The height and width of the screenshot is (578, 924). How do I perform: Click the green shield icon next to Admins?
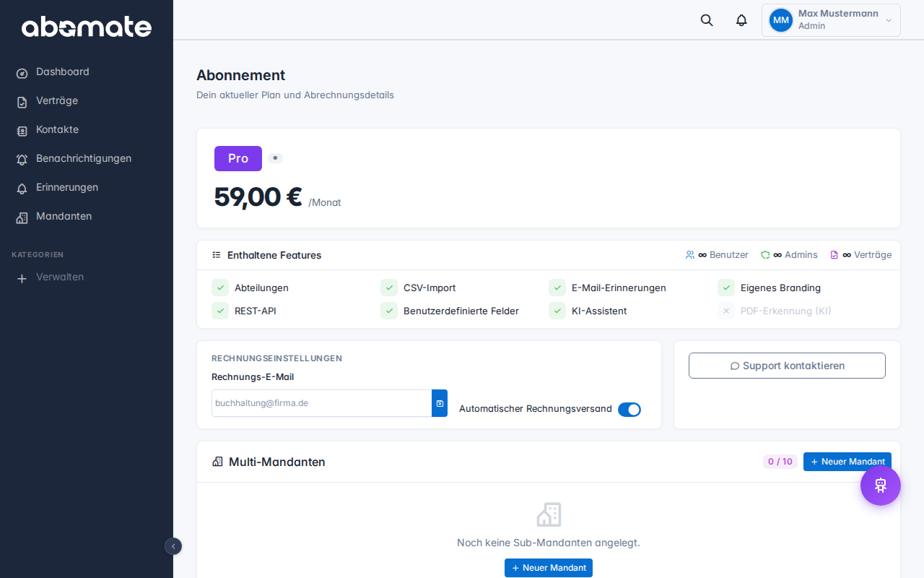764,254
